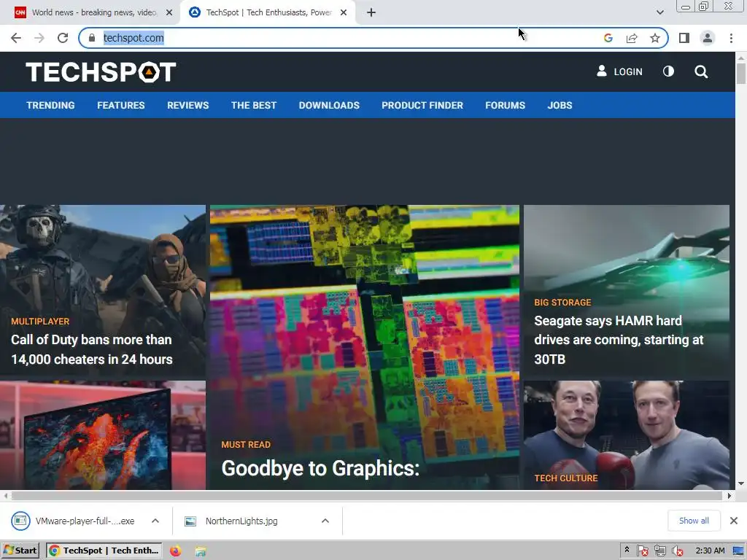Reload the TechSpot page
Image resolution: width=747 pixels, height=560 pixels.
click(x=63, y=38)
